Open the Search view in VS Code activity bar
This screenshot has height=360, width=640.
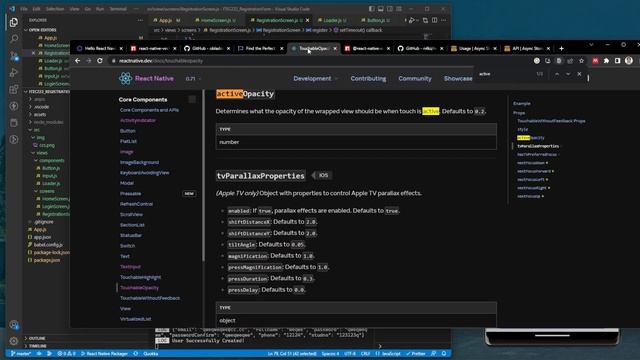pos(13,39)
